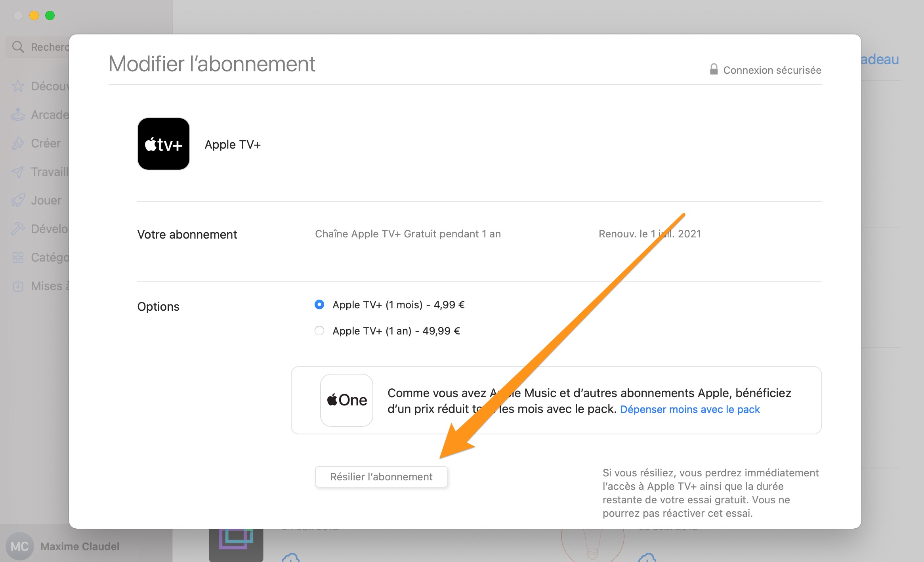Viewport: 924px width, 562px height.
Task: Click the secure connection padlock icon
Action: 714,69
